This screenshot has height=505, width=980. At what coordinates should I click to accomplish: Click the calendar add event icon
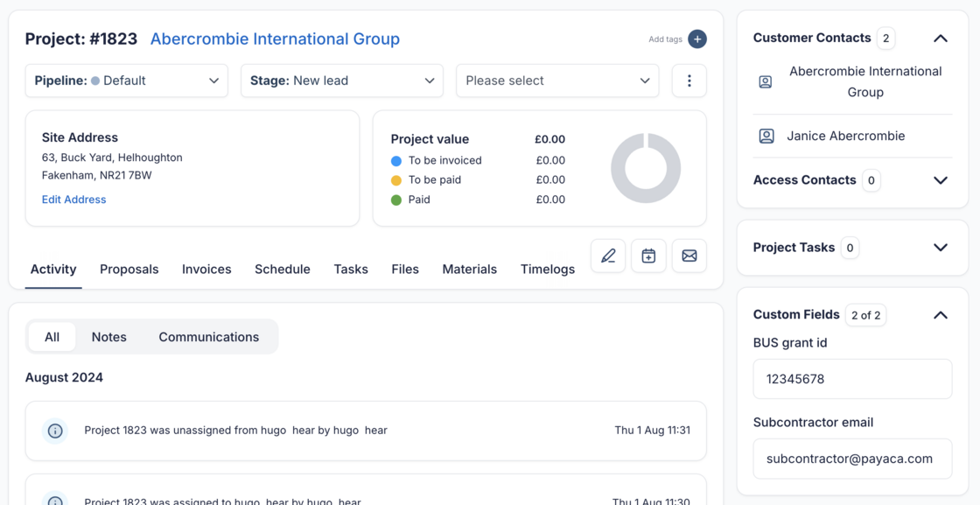(x=648, y=256)
